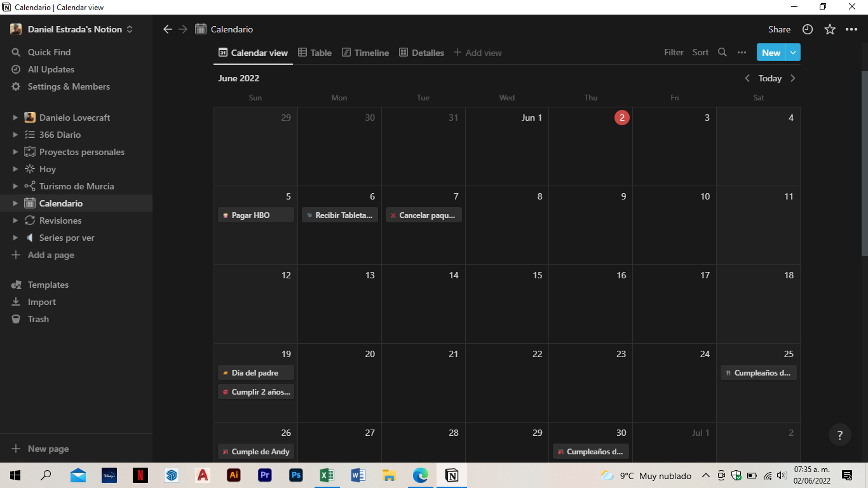
Task: Open view options three-dot menu beside New
Action: 742,52
